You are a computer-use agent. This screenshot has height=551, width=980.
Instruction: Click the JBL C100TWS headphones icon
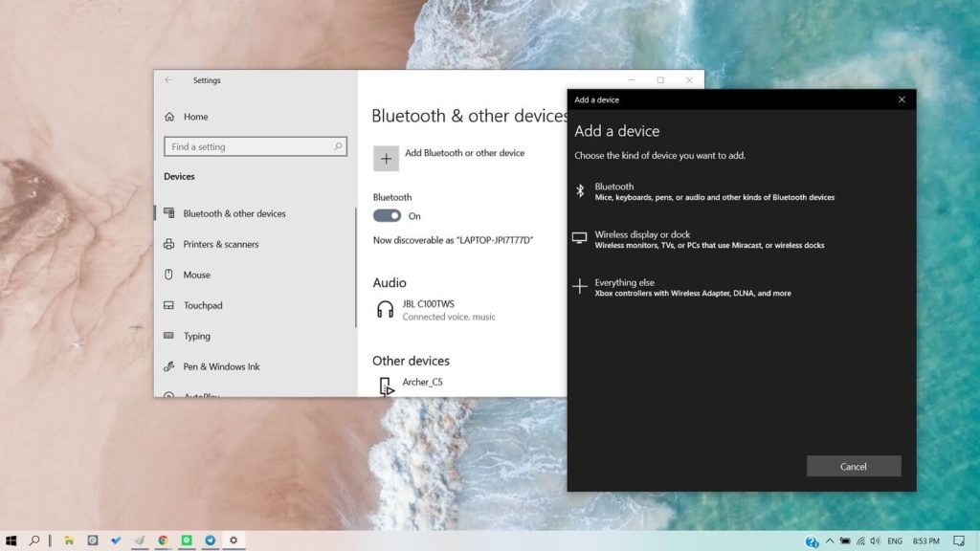[x=385, y=309]
